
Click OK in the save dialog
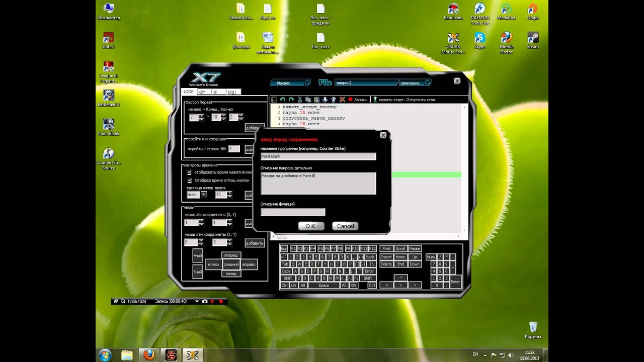pyautogui.click(x=310, y=226)
